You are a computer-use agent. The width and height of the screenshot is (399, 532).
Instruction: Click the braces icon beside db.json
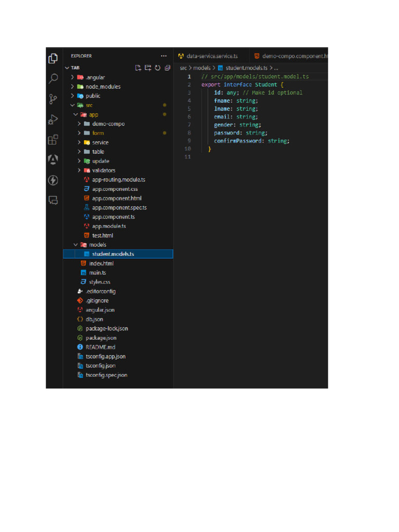click(x=80, y=319)
